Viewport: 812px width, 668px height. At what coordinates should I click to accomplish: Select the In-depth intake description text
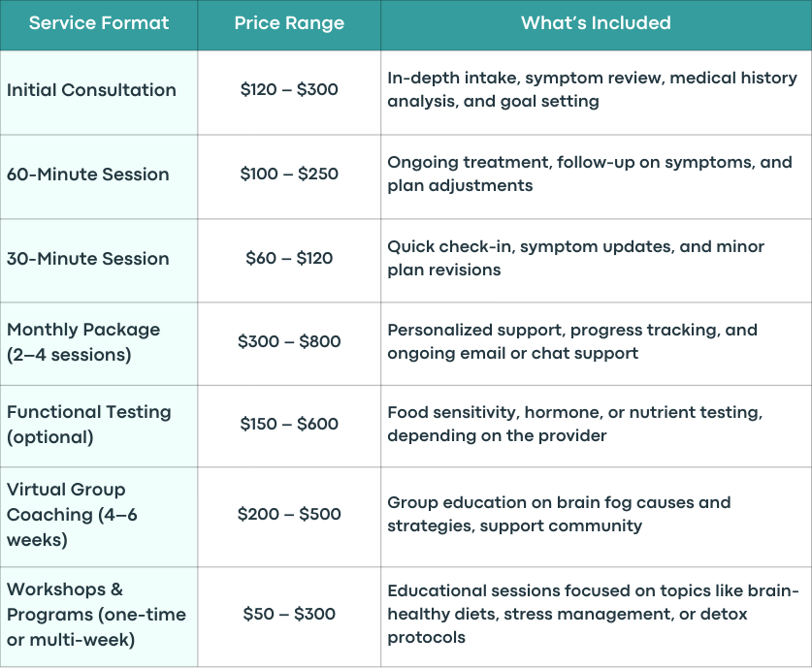pos(592,89)
